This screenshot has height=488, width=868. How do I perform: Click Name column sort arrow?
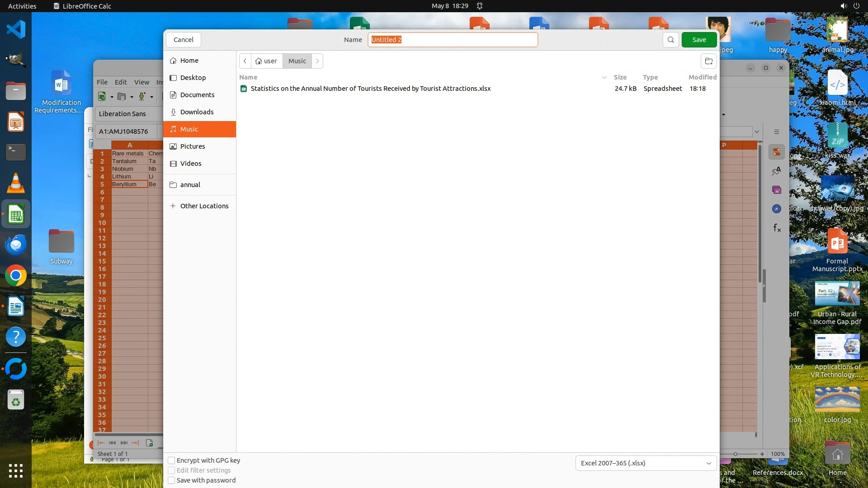pos(604,77)
